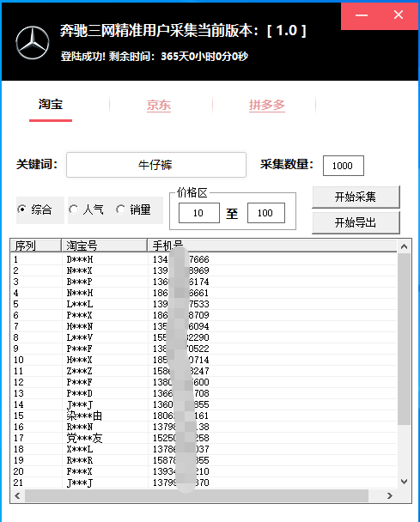Select row with 淘宝号 L***L
The width and height of the screenshot is (420, 522).
(204, 304)
